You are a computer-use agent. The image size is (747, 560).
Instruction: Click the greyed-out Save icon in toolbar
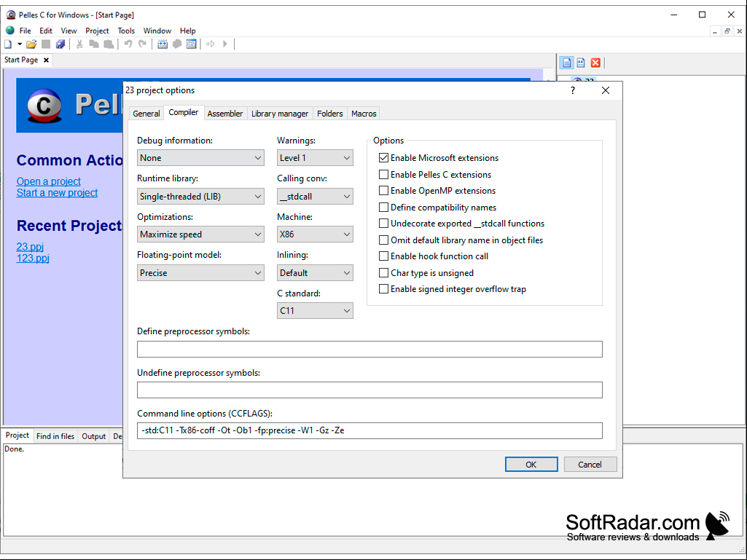coord(46,44)
